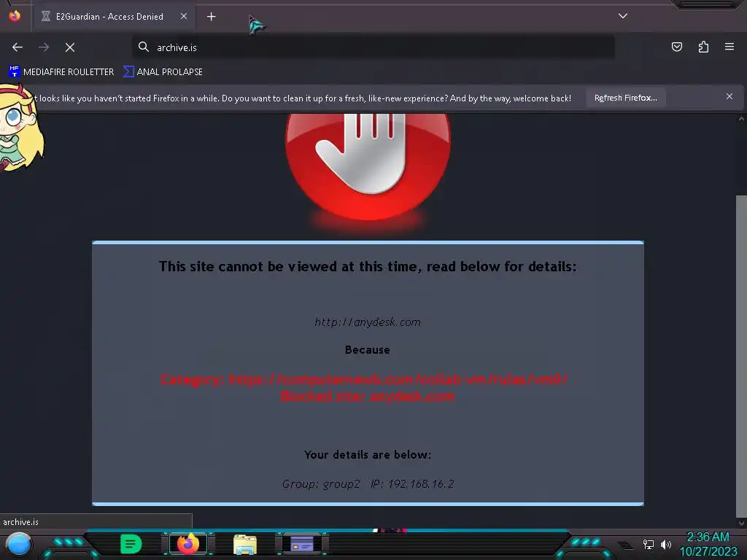This screenshot has width=747, height=560.
Task: Click the scrollbar up arrow
Action: [x=741, y=119]
